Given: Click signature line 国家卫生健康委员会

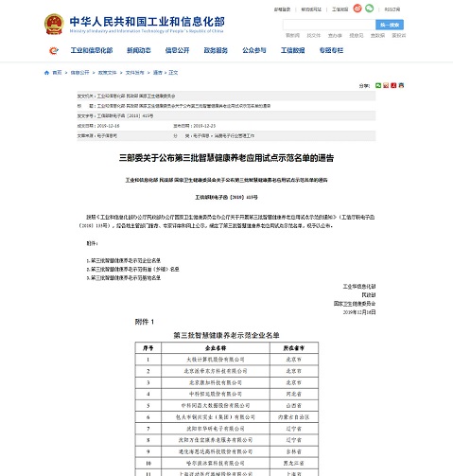Looking at the screenshot, I should [355, 304].
